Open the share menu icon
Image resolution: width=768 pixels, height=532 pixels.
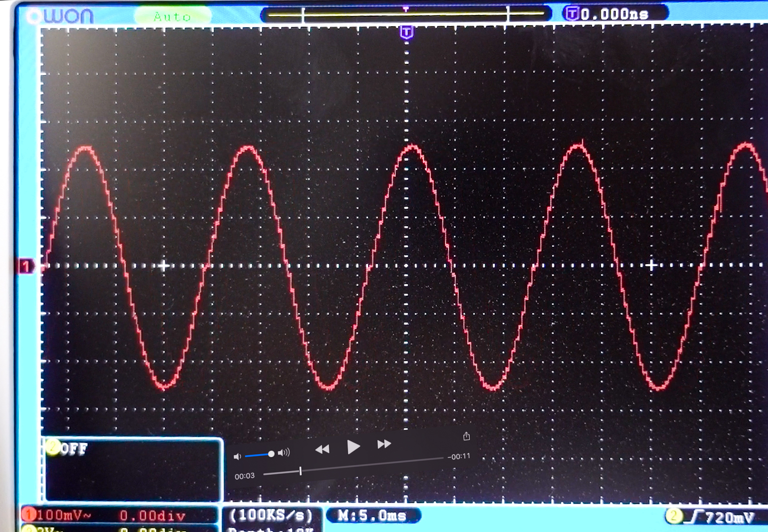466,436
